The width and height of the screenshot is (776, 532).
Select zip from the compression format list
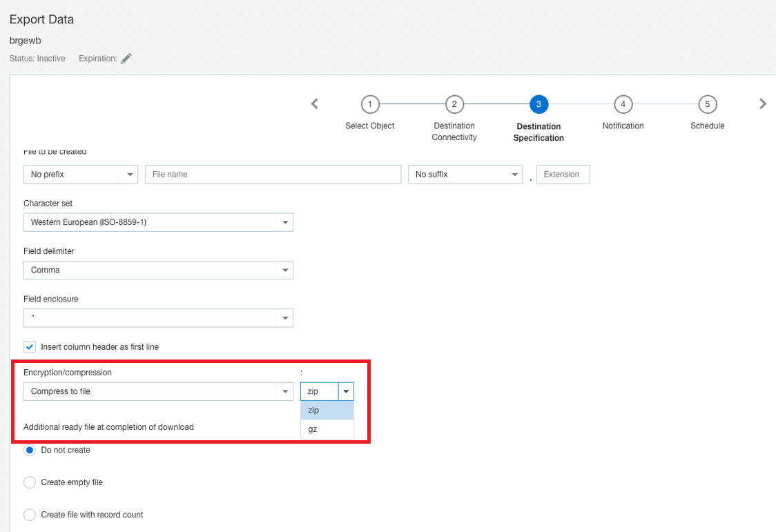[x=313, y=410]
